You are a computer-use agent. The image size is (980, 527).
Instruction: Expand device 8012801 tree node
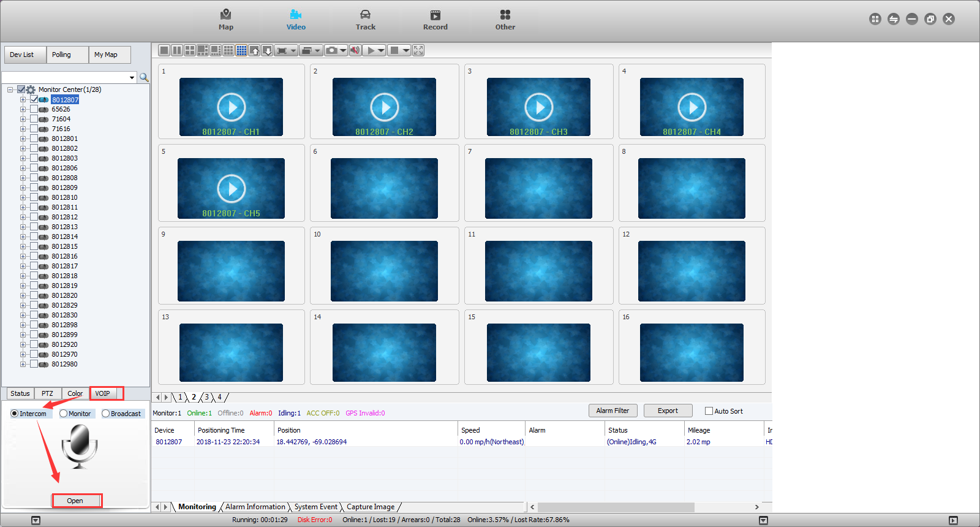[x=23, y=138]
